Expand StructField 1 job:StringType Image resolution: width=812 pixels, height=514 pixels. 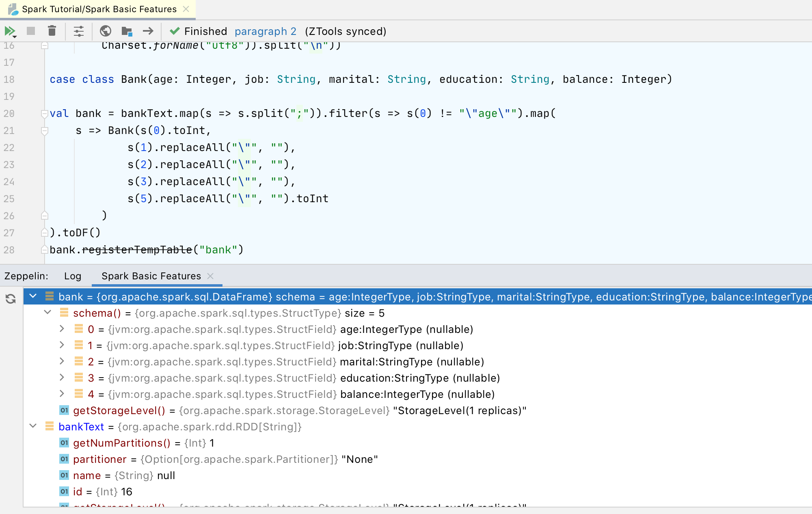[62, 345]
